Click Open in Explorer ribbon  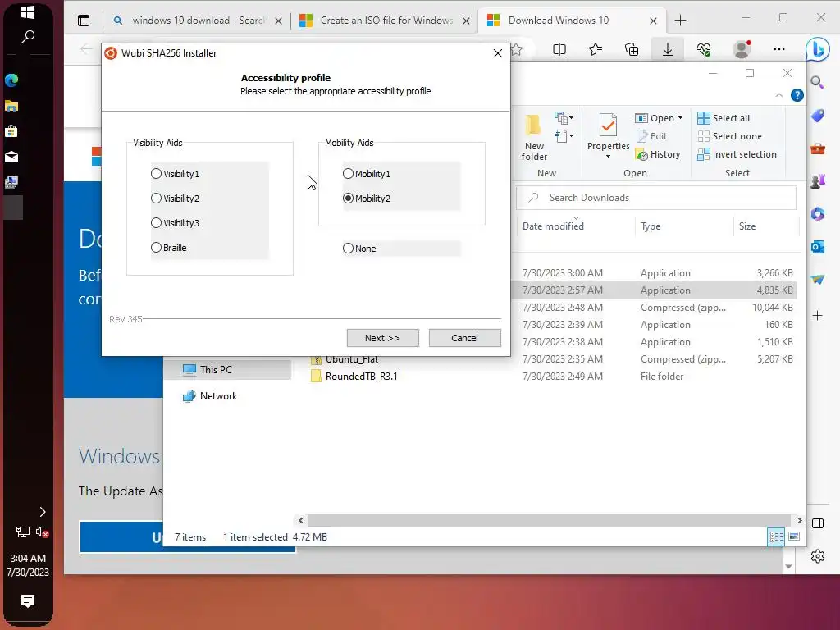[655, 118]
